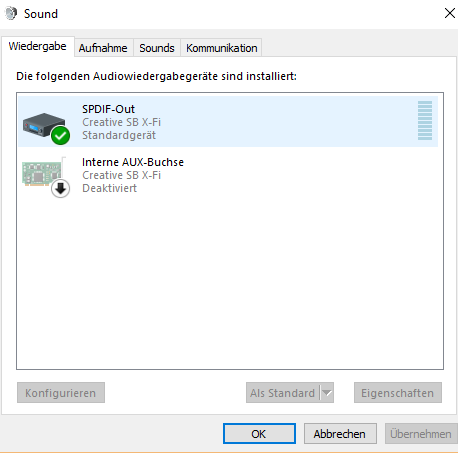
Task: Select the Interne AUX-Buchse device name
Action: [133, 162]
